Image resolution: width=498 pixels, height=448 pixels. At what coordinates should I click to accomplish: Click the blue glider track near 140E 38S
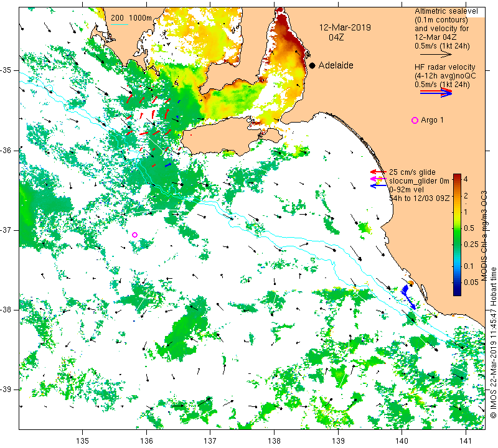pyautogui.click(x=408, y=297)
